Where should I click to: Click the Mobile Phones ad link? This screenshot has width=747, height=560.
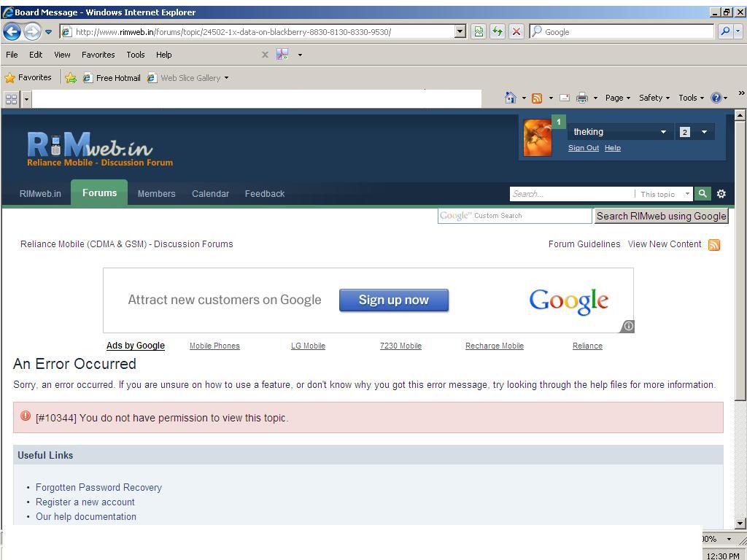(214, 346)
